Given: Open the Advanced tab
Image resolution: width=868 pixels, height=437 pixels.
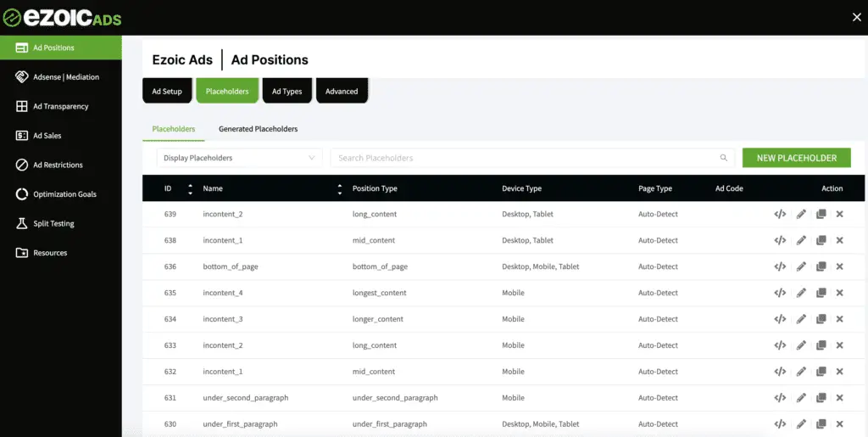Looking at the screenshot, I should [342, 91].
